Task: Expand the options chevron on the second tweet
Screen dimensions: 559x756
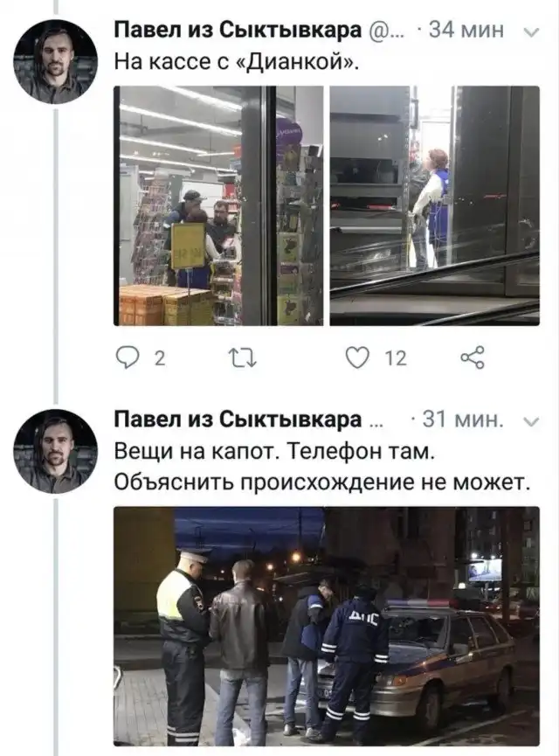Action: point(532,422)
